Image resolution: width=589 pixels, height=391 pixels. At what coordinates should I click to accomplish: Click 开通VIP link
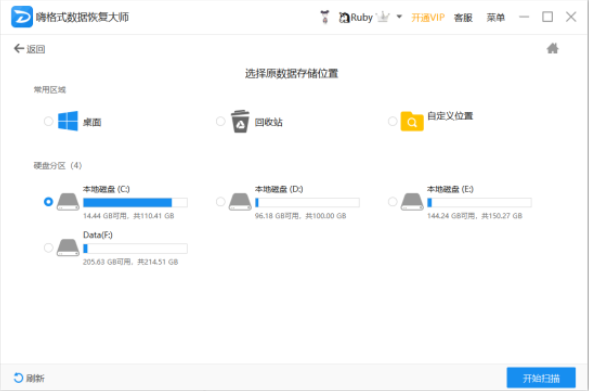click(x=427, y=17)
